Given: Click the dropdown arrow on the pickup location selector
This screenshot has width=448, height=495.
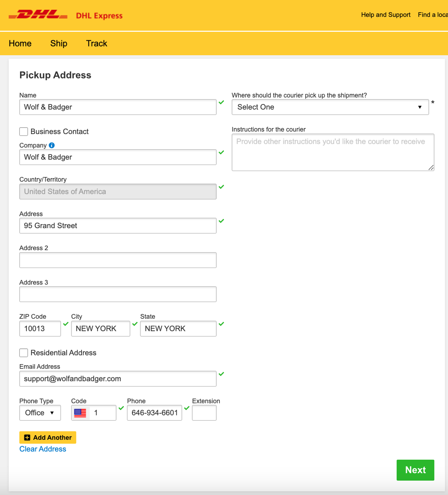Looking at the screenshot, I should click(x=419, y=107).
